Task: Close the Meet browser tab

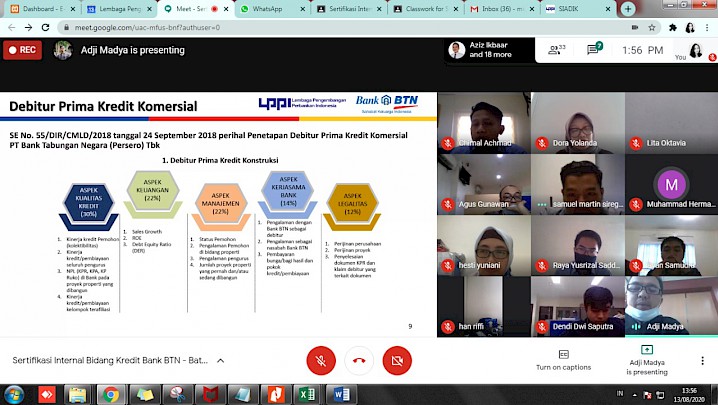Action: [226, 9]
